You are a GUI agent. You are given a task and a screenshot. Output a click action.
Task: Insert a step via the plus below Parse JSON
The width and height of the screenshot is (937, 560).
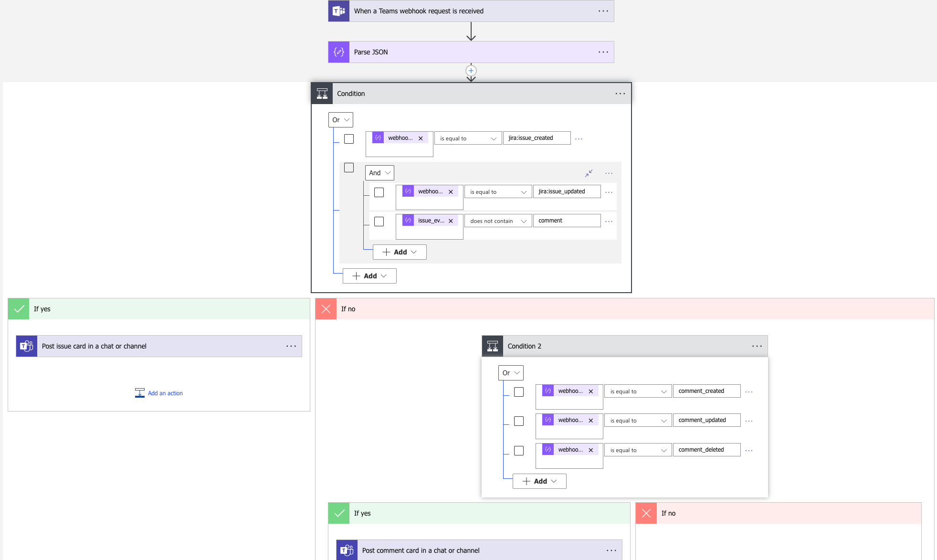(x=471, y=71)
